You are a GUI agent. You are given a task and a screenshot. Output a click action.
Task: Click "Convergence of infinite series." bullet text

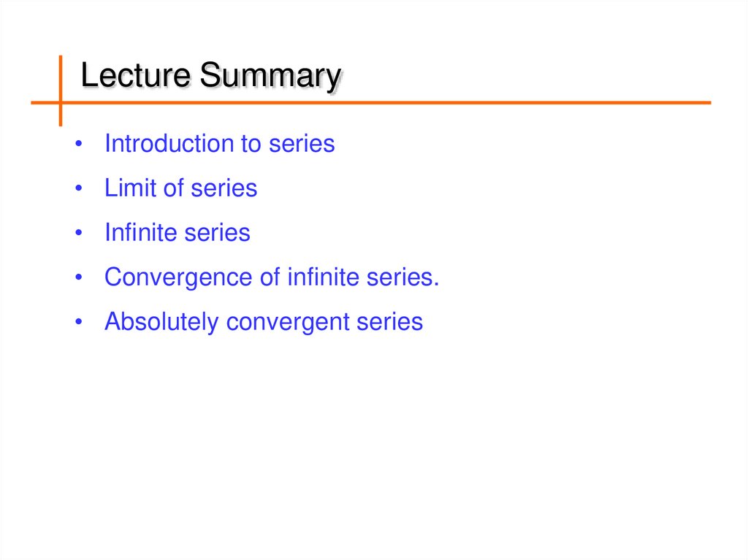coord(272,277)
